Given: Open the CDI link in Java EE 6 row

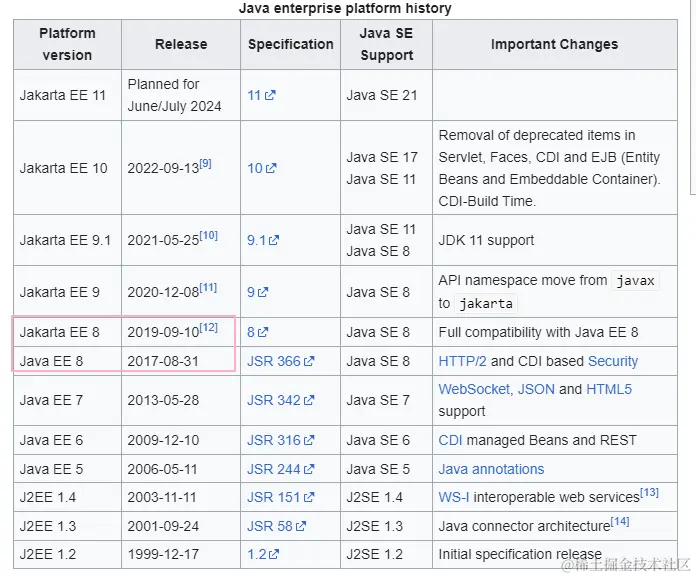Looking at the screenshot, I should tap(451, 440).
